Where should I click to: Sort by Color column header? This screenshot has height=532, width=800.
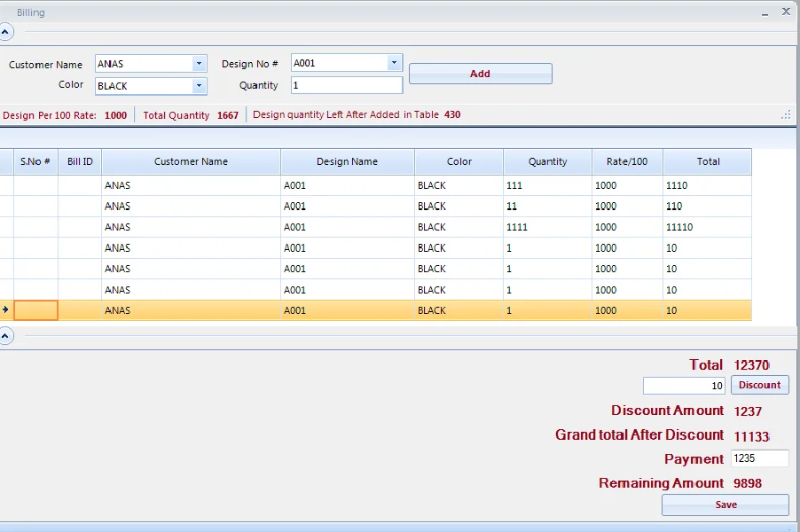click(x=459, y=161)
